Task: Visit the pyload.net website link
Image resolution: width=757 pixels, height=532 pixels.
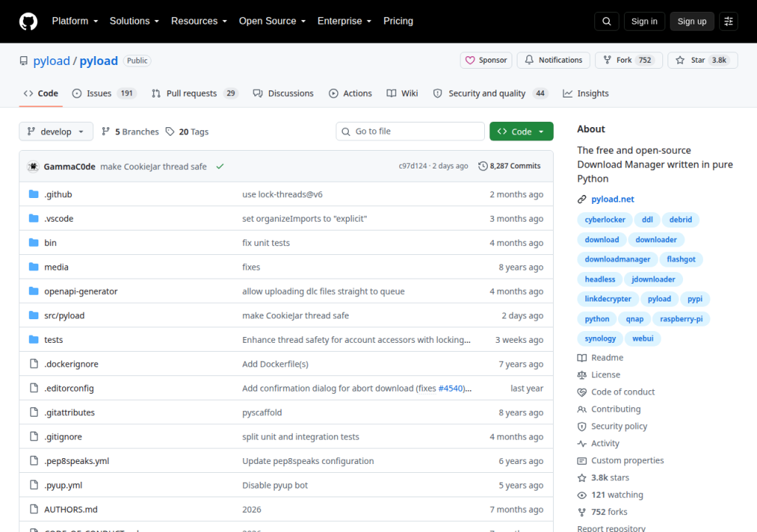Action: tap(613, 199)
